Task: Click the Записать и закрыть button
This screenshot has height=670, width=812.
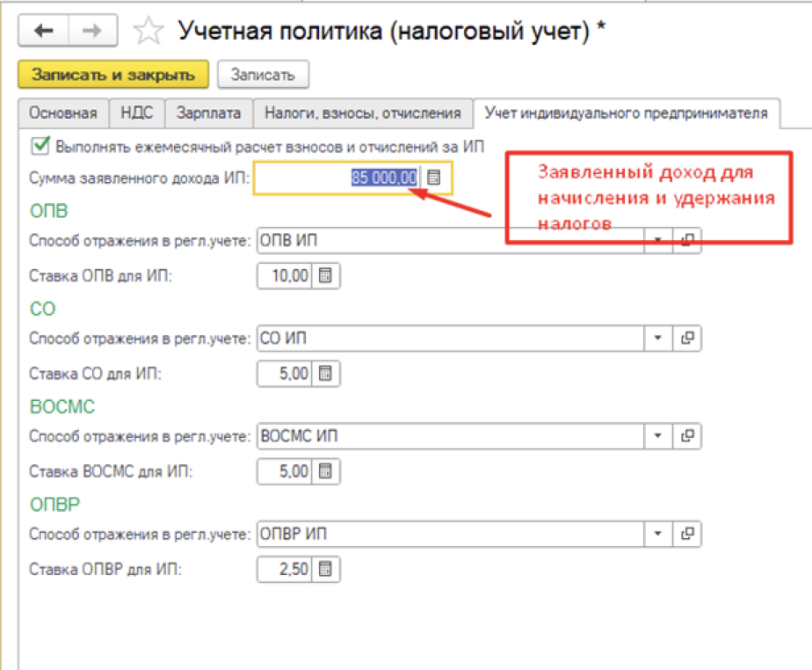Action: pyautogui.click(x=112, y=75)
